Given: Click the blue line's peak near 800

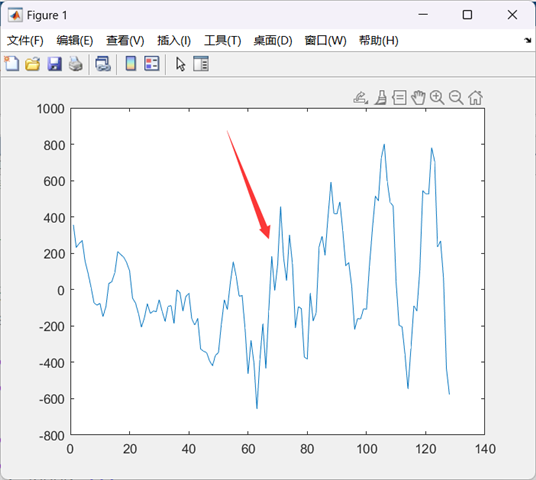Looking at the screenshot, I should pyautogui.click(x=384, y=145).
